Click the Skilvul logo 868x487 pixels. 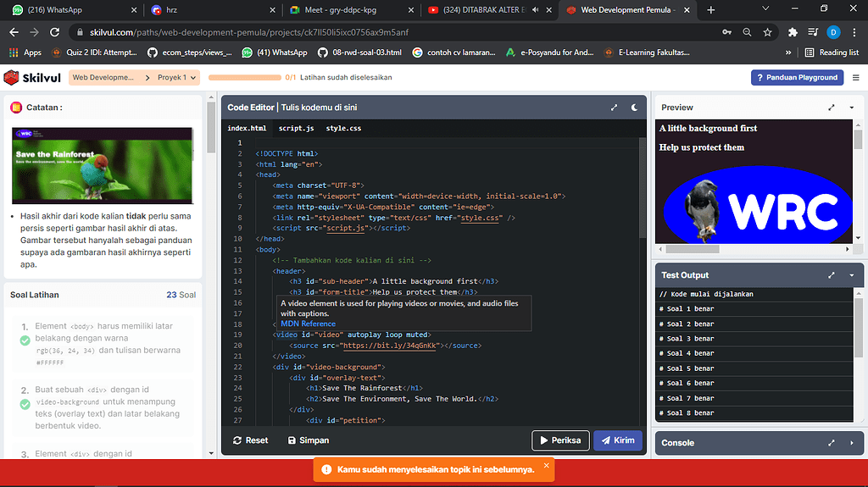click(32, 77)
